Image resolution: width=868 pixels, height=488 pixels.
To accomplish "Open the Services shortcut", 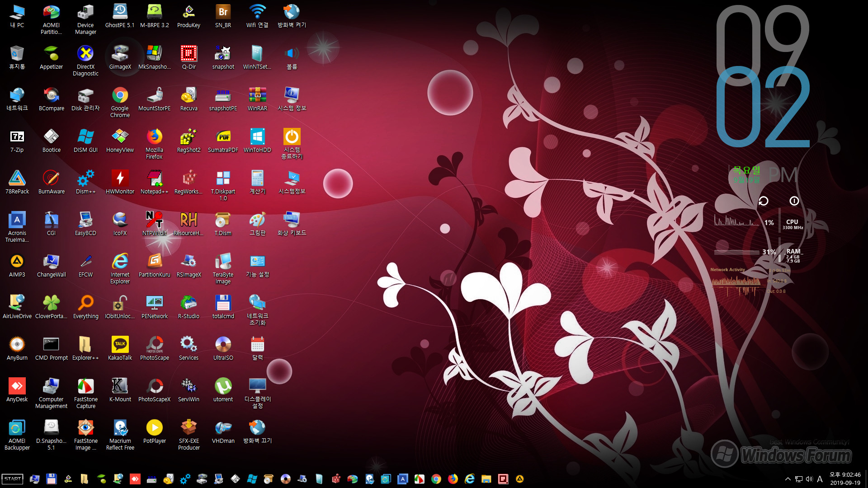I will click(189, 348).
